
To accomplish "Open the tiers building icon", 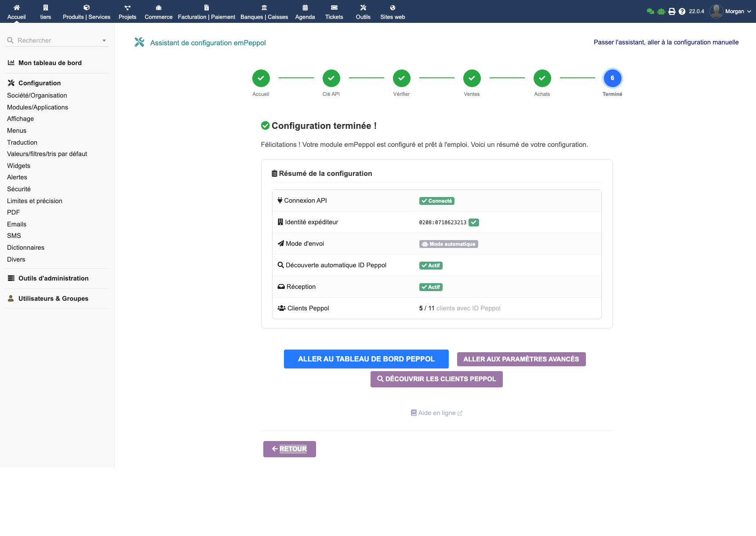I will pyautogui.click(x=46, y=7).
